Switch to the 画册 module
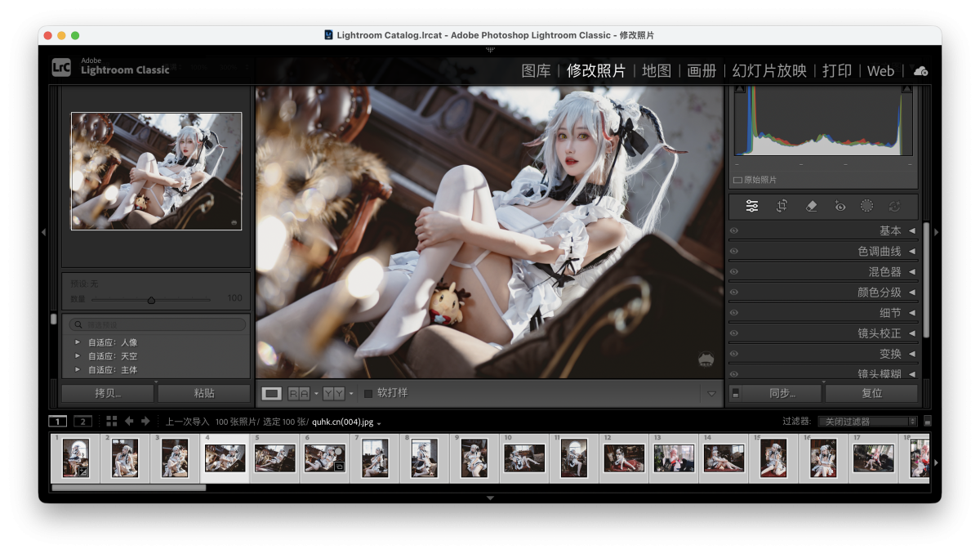 [x=702, y=71]
